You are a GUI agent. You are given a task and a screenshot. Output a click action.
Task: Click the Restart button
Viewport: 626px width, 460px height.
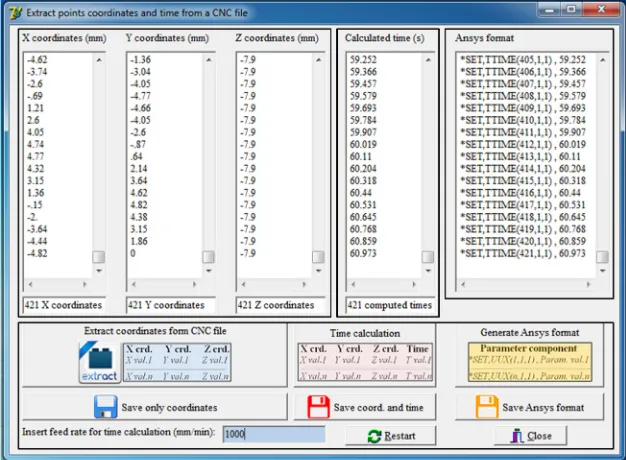click(x=390, y=436)
